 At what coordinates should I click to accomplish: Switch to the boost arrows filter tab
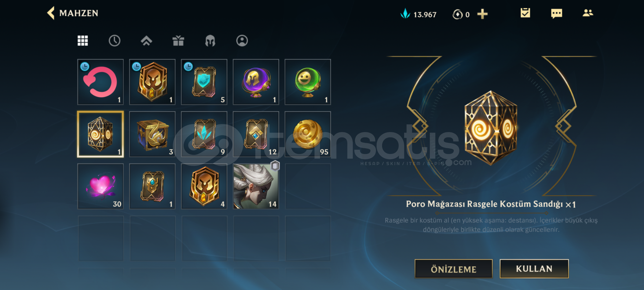[146, 41]
